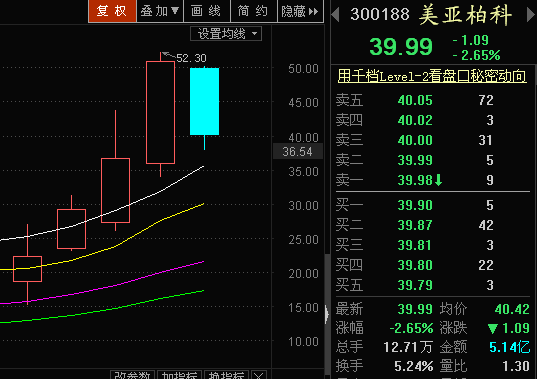Toggle the 复权 price adjustment button
The width and height of the screenshot is (537, 379).
112,11
